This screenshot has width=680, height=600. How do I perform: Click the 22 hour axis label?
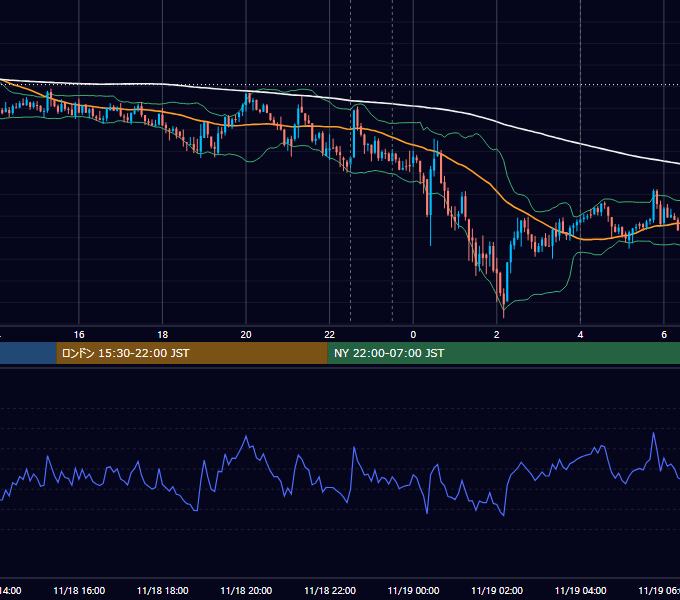pyautogui.click(x=330, y=335)
